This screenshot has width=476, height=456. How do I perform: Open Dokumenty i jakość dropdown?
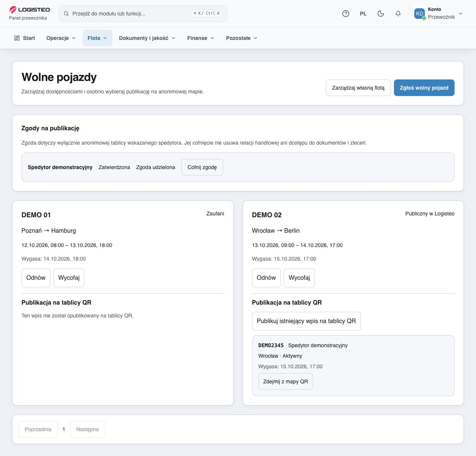(x=147, y=38)
